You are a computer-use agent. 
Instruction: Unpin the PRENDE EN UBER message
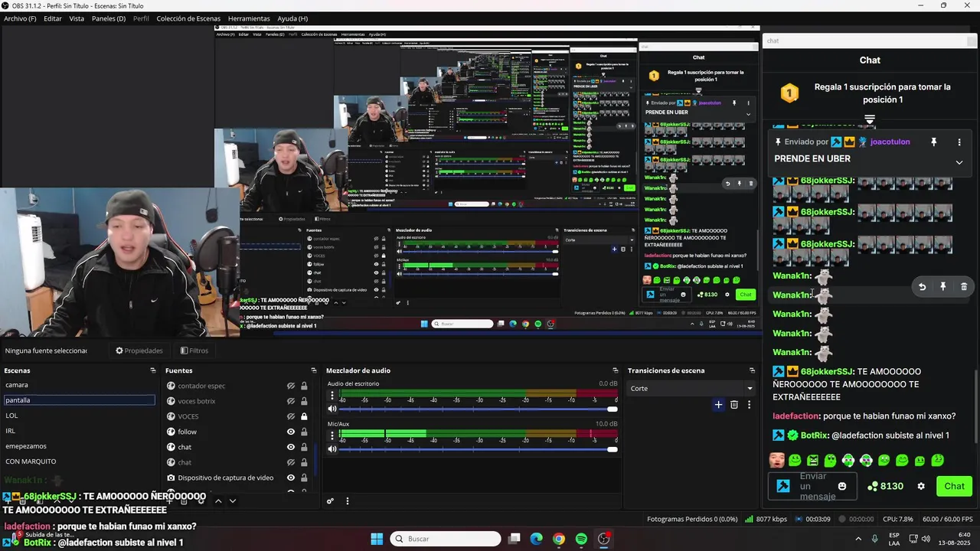[933, 142]
